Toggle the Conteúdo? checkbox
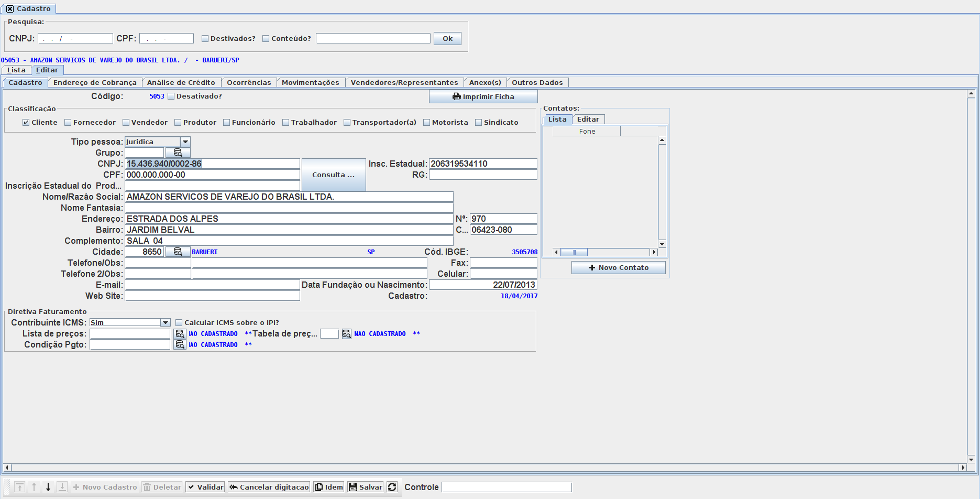 [266, 38]
